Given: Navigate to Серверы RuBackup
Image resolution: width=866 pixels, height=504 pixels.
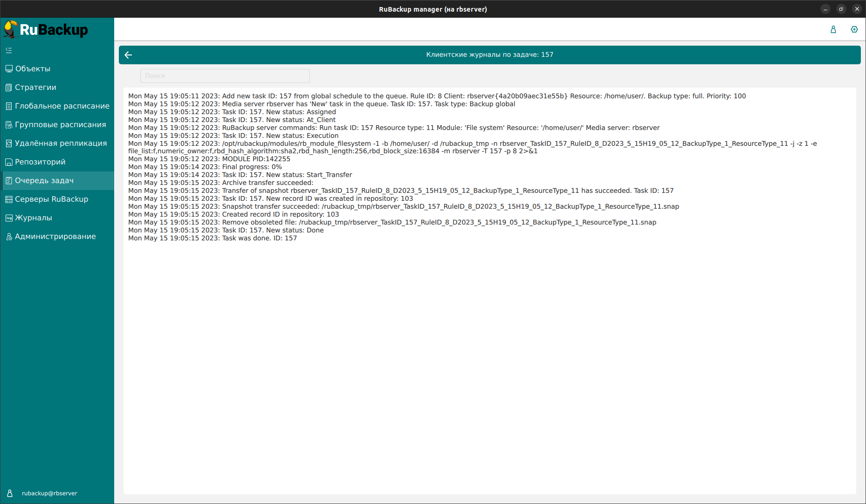Looking at the screenshot, I should 51,199.
